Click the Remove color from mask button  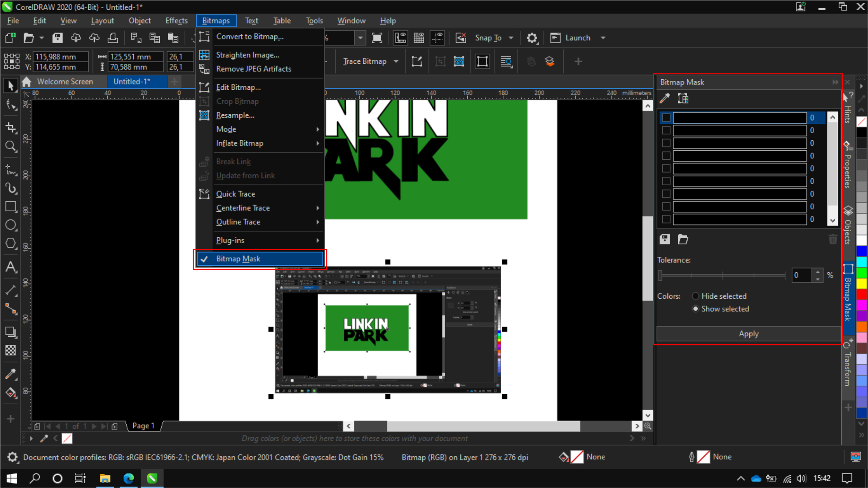click(x=833, y=239)
